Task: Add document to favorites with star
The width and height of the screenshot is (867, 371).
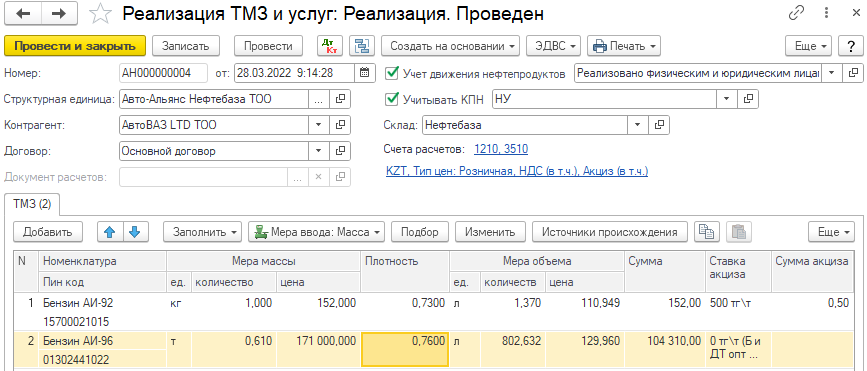Action: pyautogui.click(x=101, y=14)
